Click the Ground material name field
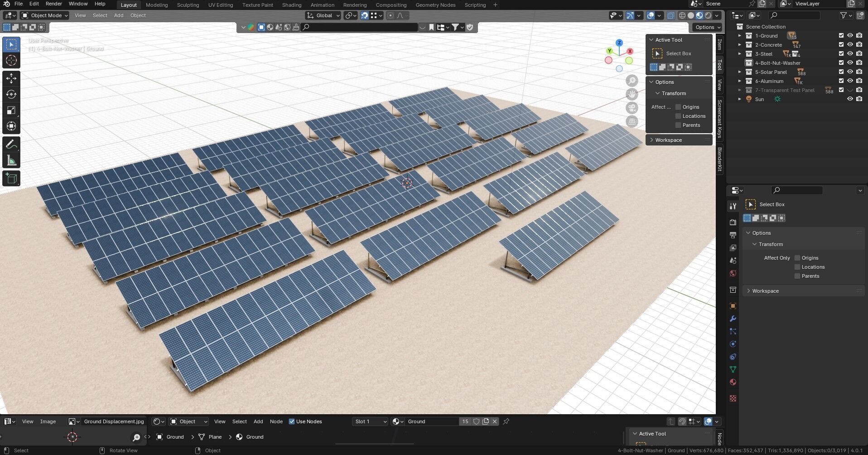 (x=432, y=421)
